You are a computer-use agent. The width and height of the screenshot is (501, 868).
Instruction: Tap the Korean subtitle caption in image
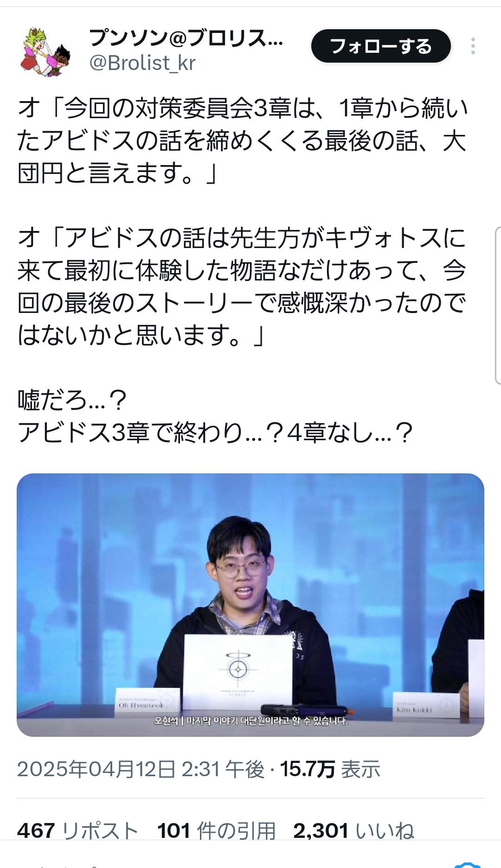[x=250, y=721]
